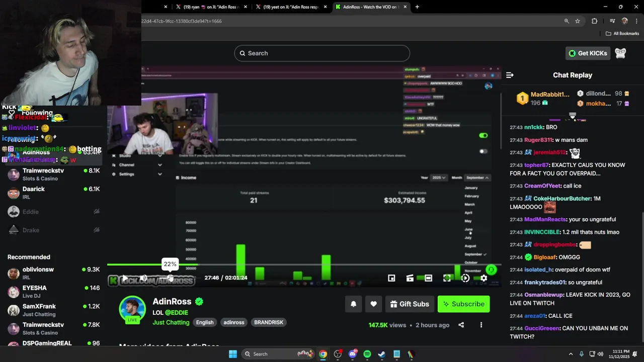Select the English tag
Image resolution: width=644 pixels, height=362 pixels.
(205, 322)
